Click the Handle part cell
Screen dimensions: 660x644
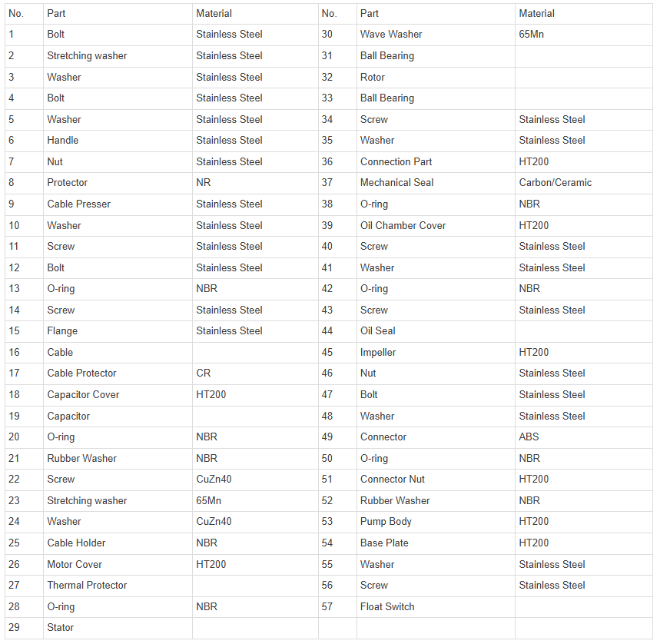tap(118, 141)
